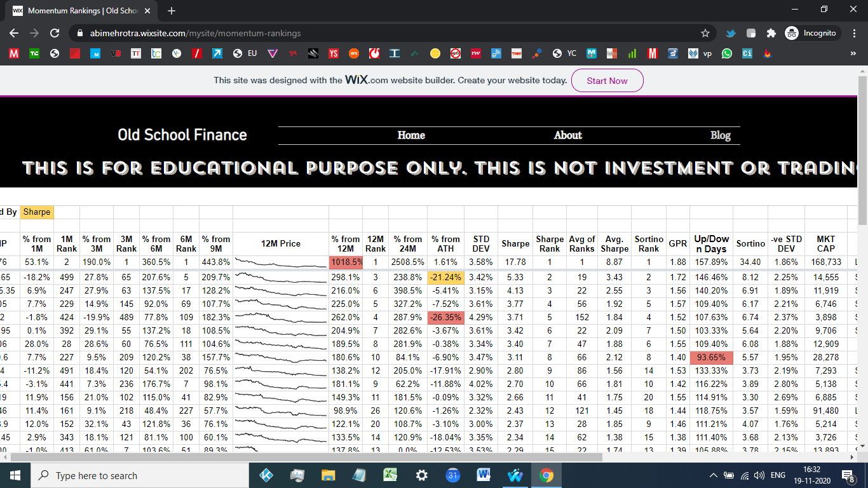
Task: Open the Chrome extensions puzzle icon
Action: [771, 33]
